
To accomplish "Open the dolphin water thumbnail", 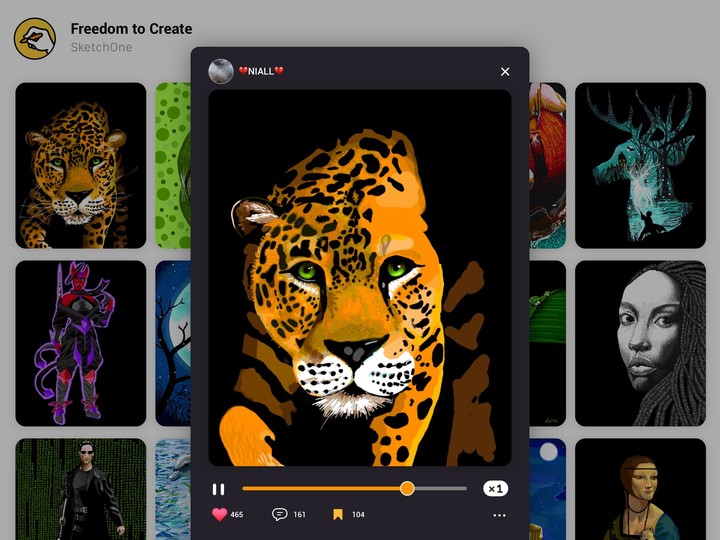I will [173, 489].
